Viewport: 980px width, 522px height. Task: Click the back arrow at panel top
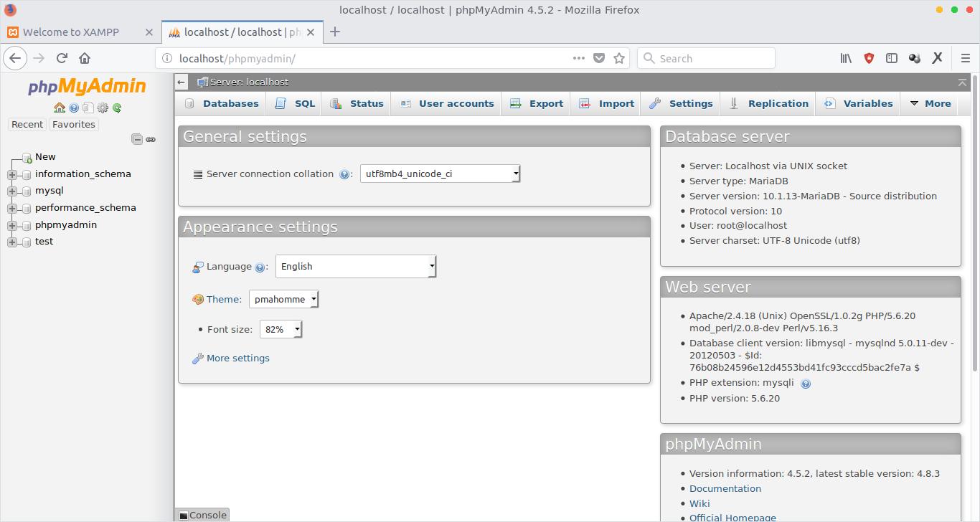coord(182,82)
